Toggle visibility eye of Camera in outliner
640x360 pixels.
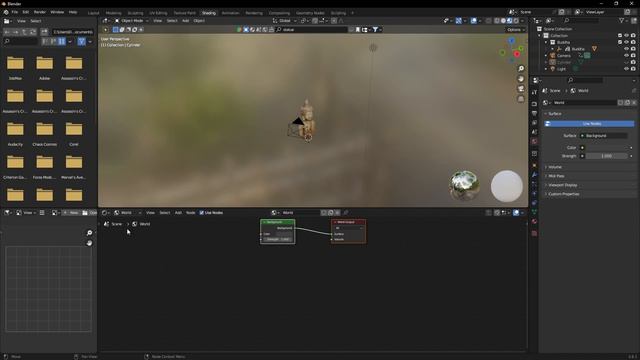[x=627, y=56]
